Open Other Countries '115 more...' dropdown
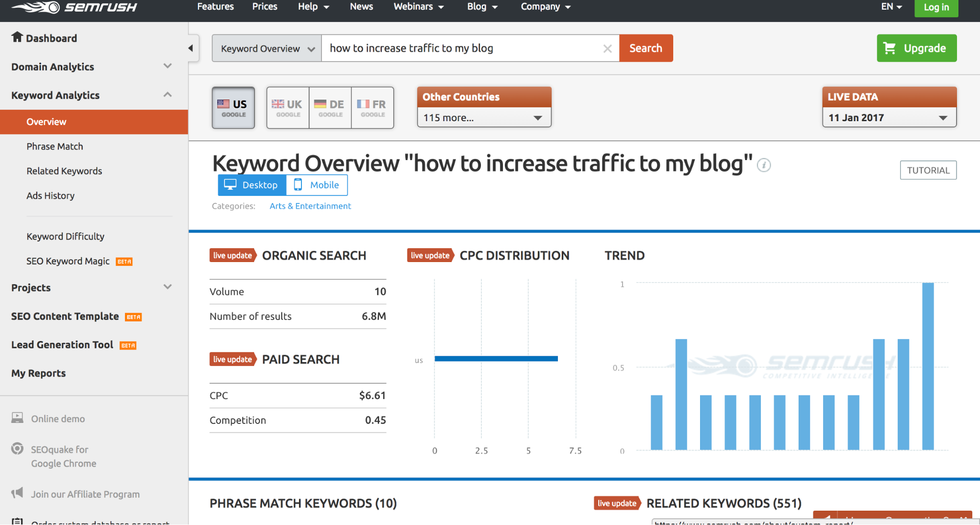Screen dimensions: 980x525 484,118
